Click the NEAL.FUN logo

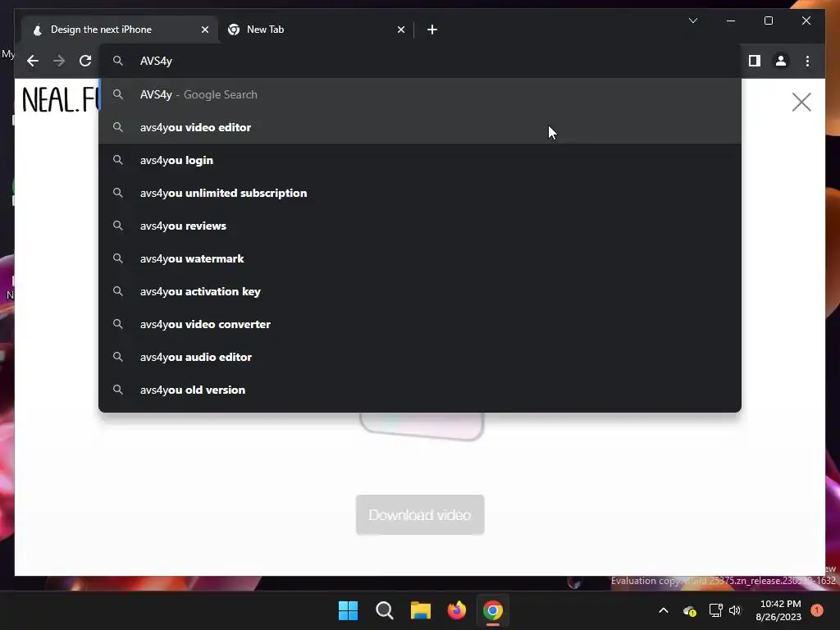pyautogui.click(x=61, y=100)
